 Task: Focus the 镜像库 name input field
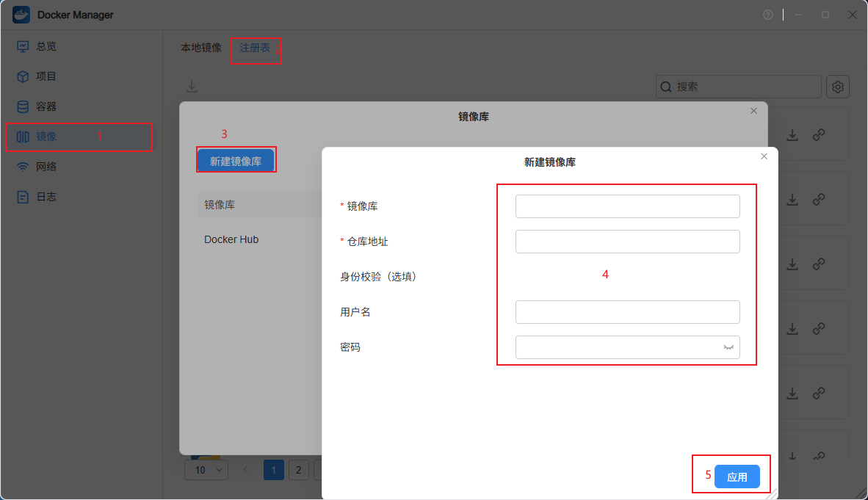pos(627,206)
